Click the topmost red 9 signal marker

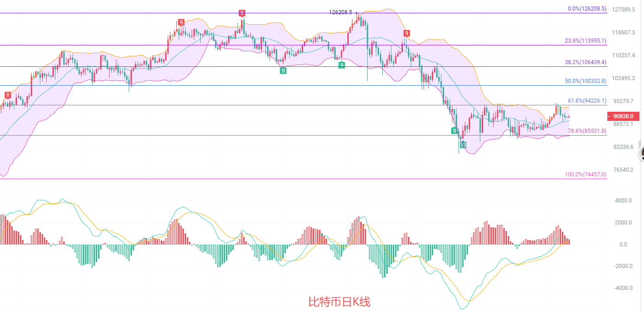click(x=242, y=13)
